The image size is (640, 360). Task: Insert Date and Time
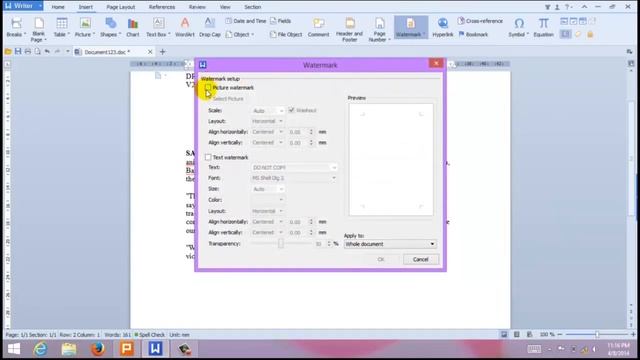pos(246,21)
